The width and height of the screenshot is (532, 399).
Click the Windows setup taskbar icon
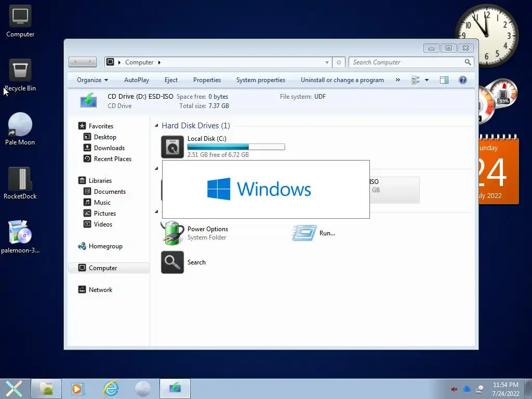pyautogui.click(x=175, y=389)
